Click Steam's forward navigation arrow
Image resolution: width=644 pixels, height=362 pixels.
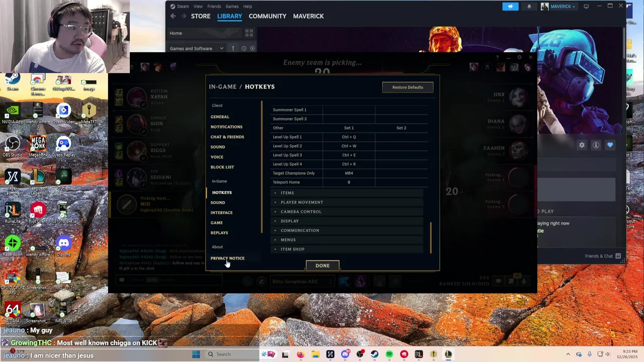[x=184, y=16]
